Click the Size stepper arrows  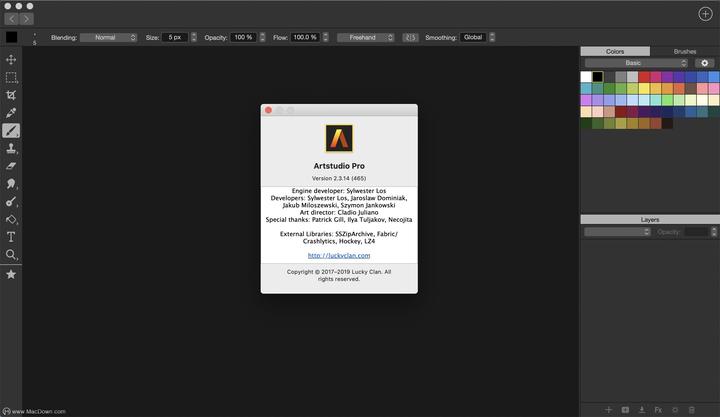click(x=194, y=38)
